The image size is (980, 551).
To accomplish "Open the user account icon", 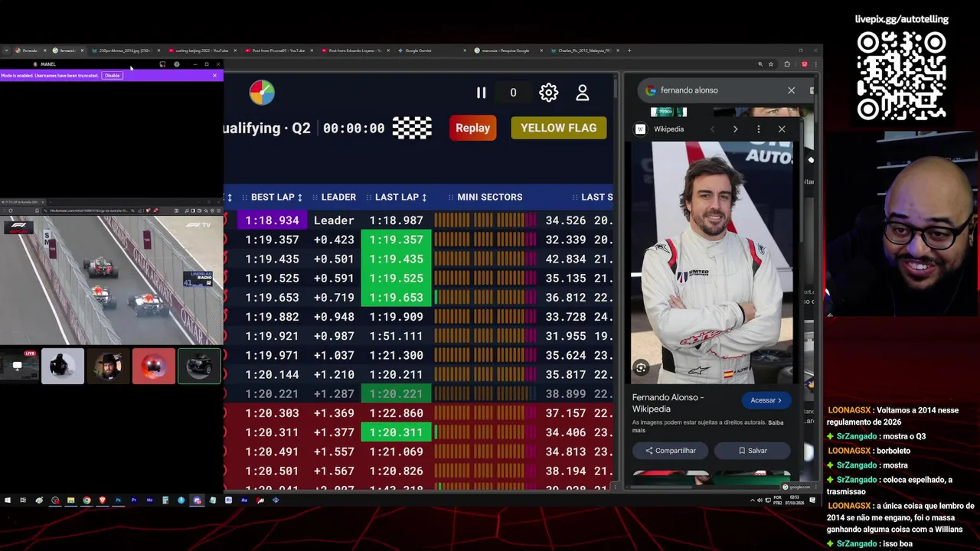I will tap(583, 93).
